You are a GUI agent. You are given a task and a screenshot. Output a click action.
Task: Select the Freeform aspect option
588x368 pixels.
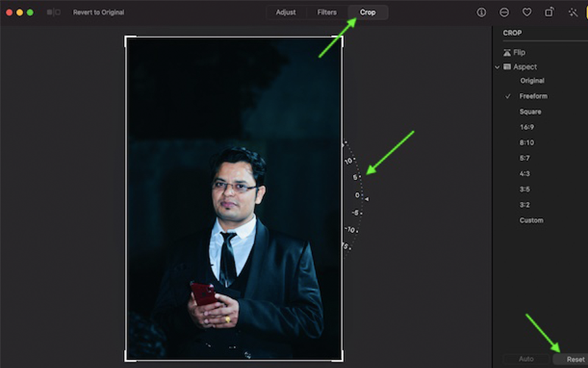point(533,96)
